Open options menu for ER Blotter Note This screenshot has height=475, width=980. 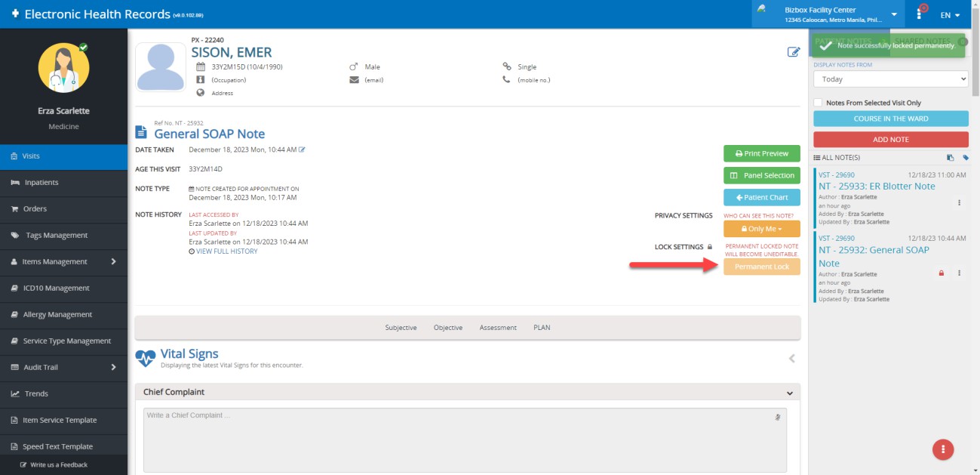pyautogui.click(x=959, y=202)
